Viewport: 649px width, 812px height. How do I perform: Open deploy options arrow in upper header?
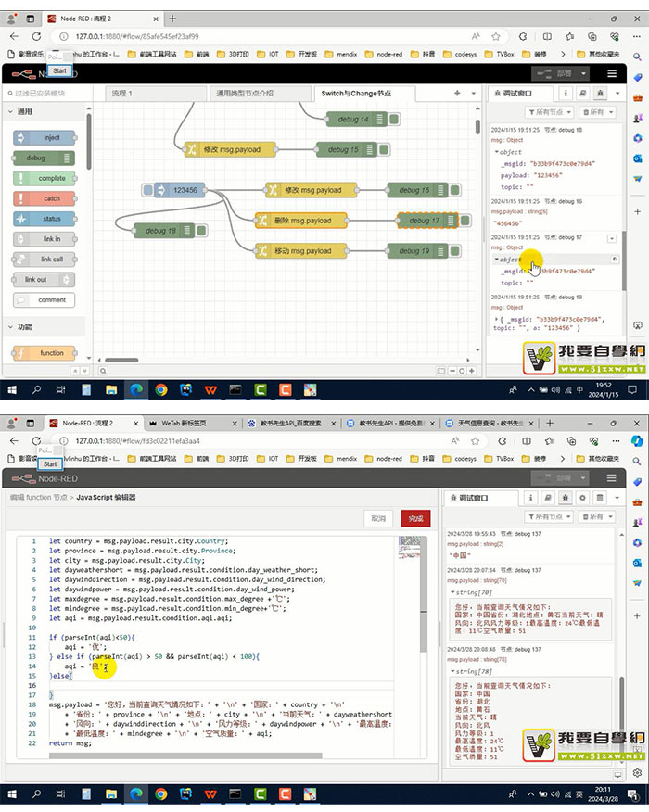pos(584,73)
